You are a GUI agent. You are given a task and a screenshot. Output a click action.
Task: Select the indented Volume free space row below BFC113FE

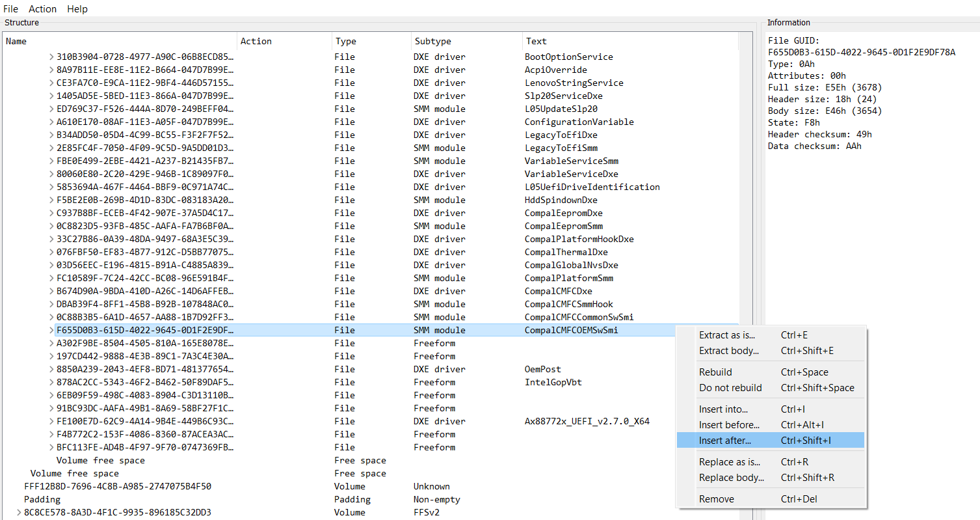pyautogui.click(x=371, y=460)
